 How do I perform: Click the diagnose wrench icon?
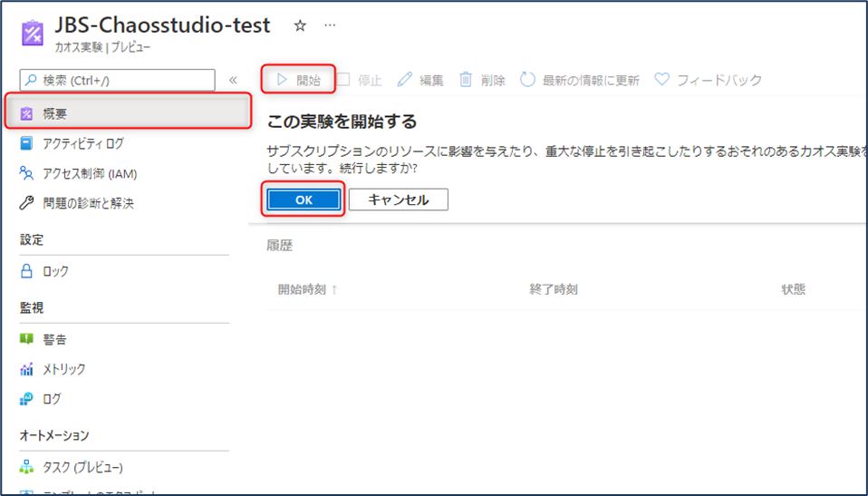point(26,203)
